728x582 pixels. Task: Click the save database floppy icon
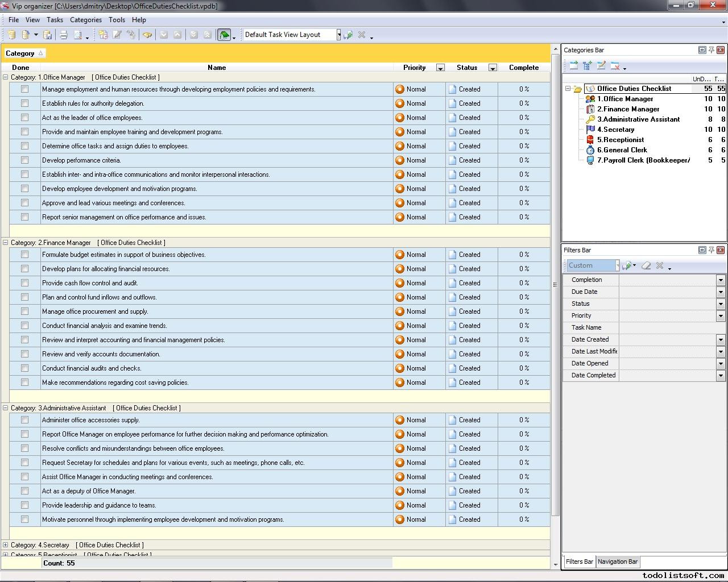tap(48, 35)
